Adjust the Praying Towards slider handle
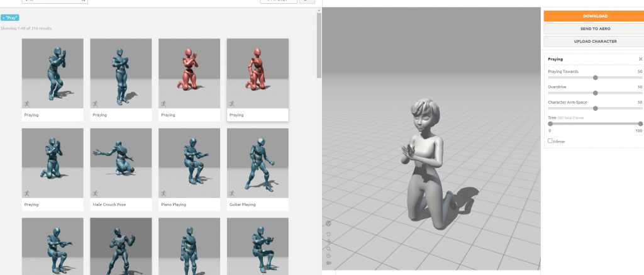 point(595,77)
